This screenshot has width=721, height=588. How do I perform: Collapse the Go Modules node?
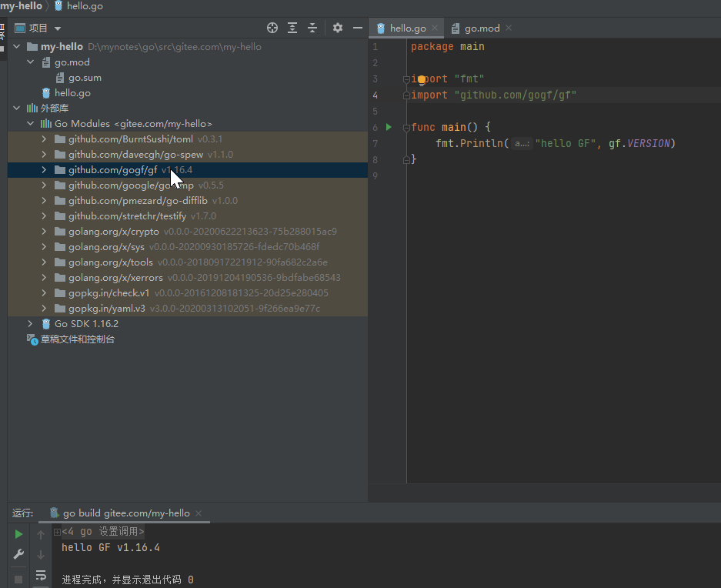pyautogui.click(x=29, y=123)
